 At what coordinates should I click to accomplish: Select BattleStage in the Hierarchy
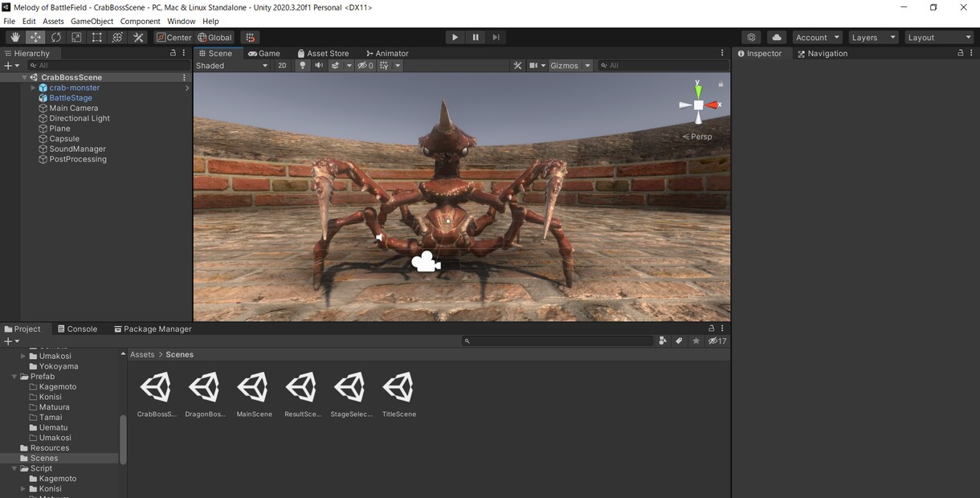tap(71, 98)
